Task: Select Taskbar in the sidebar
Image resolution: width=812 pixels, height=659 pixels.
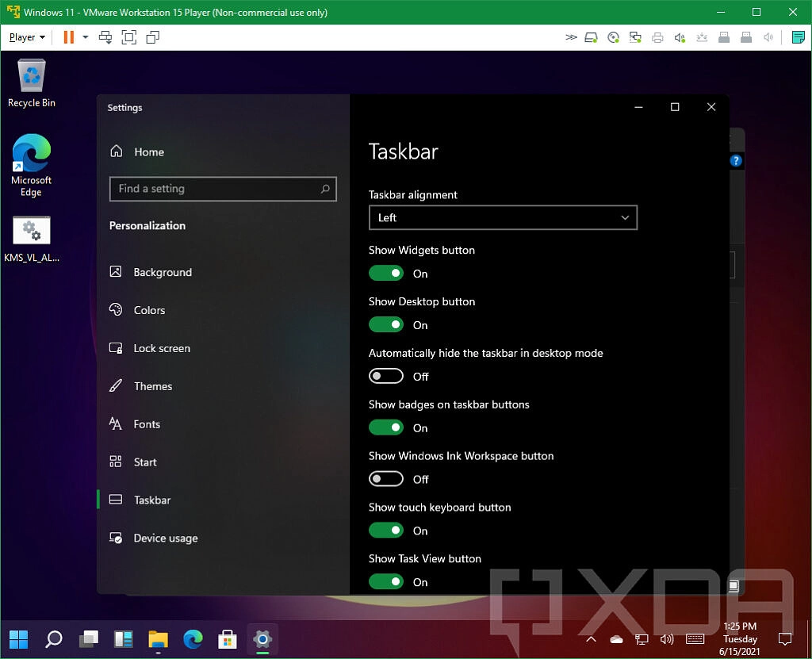Action: (x=140, y=500)
